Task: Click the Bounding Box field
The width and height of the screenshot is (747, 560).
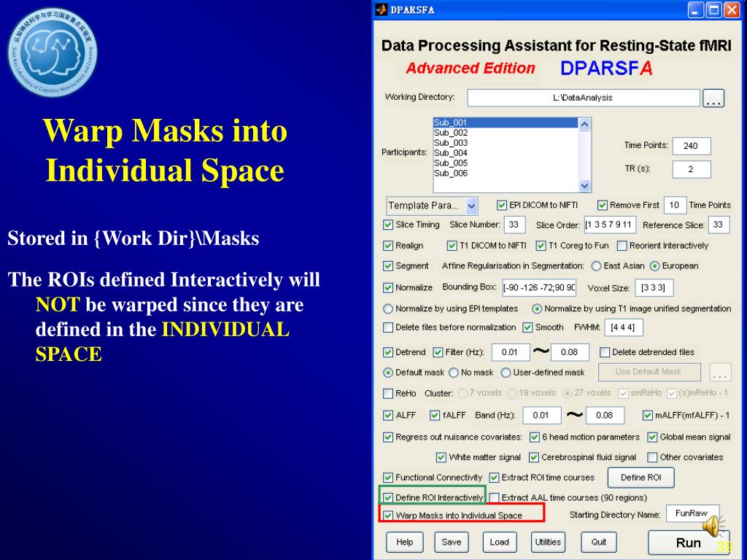Action: (539, 287)
